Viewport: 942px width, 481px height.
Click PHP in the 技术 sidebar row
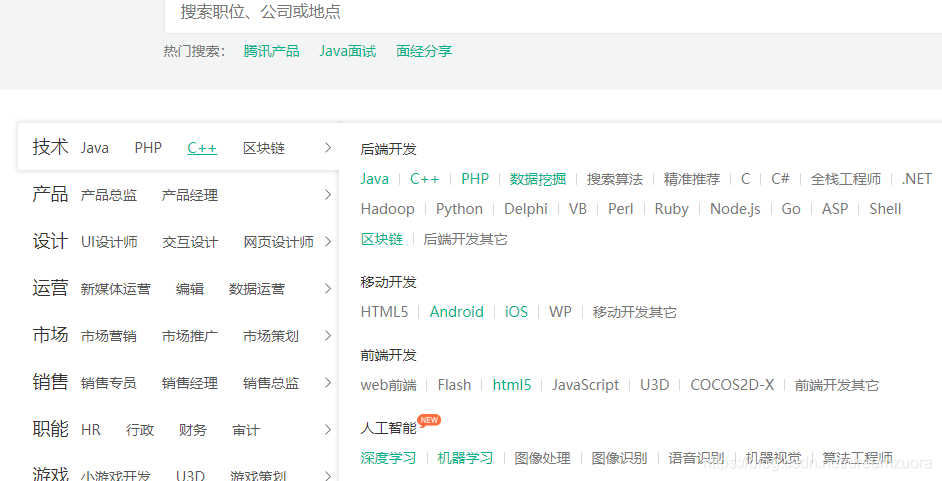[148, 148]
